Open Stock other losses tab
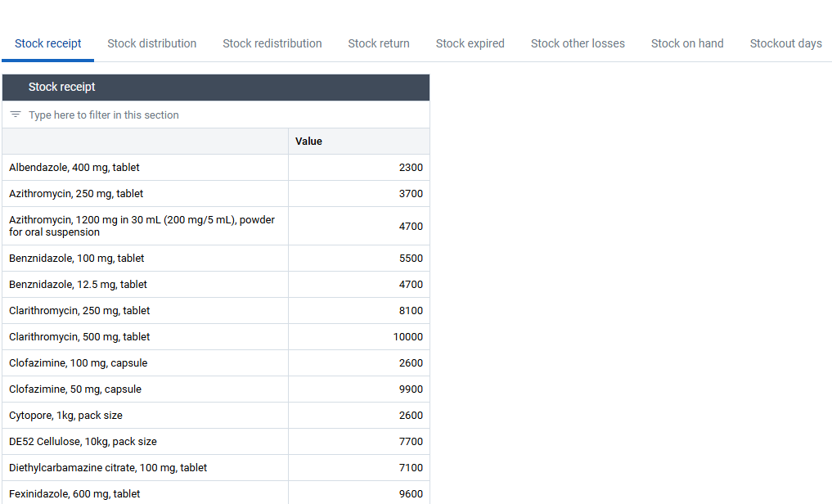Screen dimensions: 832x504 tap(578, 43)
